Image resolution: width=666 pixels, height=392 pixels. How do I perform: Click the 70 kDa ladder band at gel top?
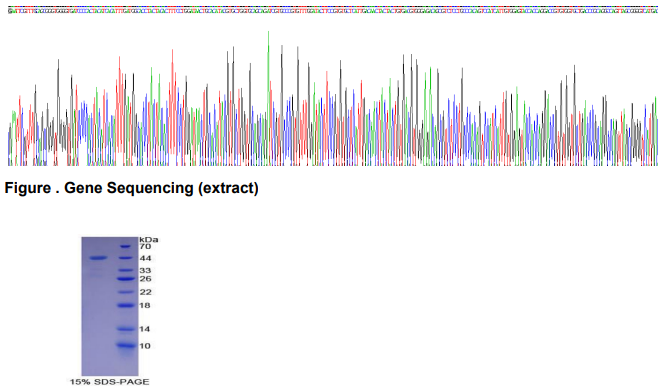point(125,246)
